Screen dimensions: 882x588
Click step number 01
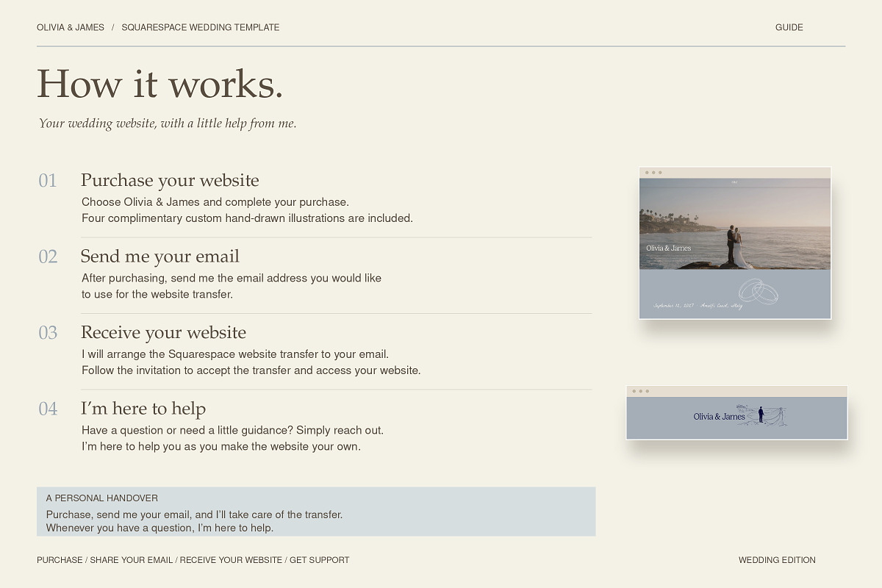pyautogui.click(x=48, y=181)
